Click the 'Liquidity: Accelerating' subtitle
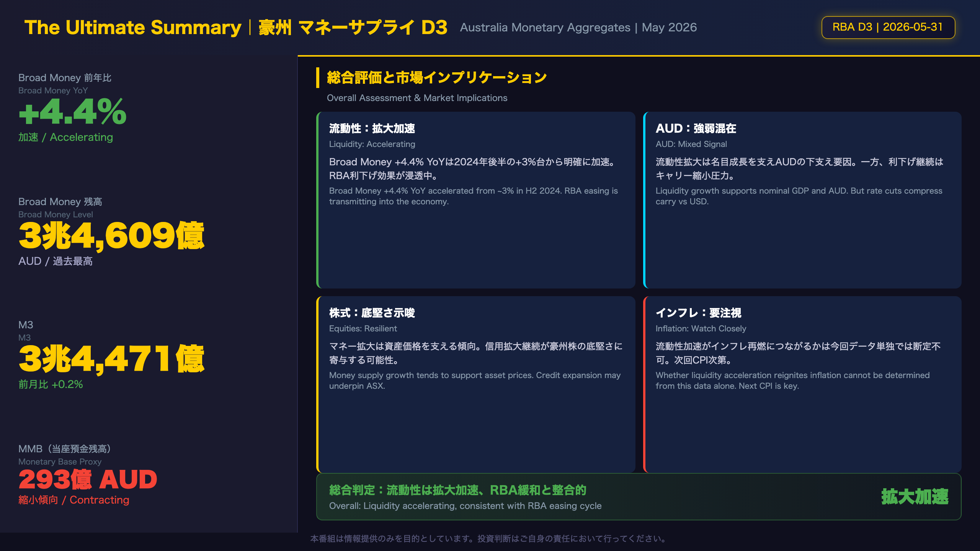The image size is (980, 551). pyautogui.click(x=372, y=144)
